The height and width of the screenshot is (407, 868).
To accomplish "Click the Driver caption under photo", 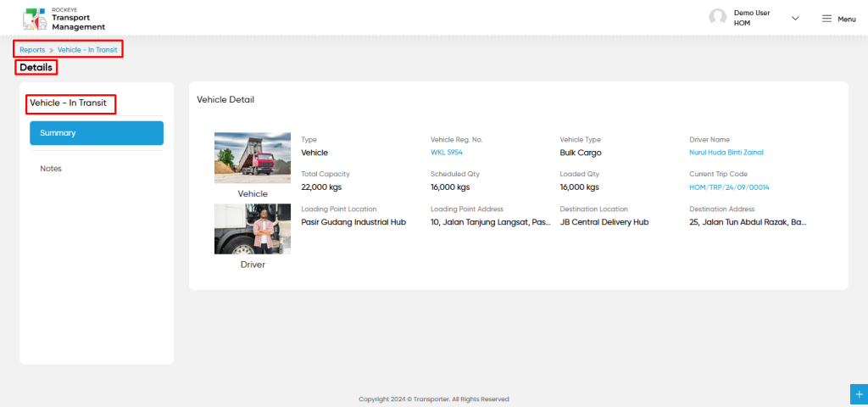I will coord(253,265).
